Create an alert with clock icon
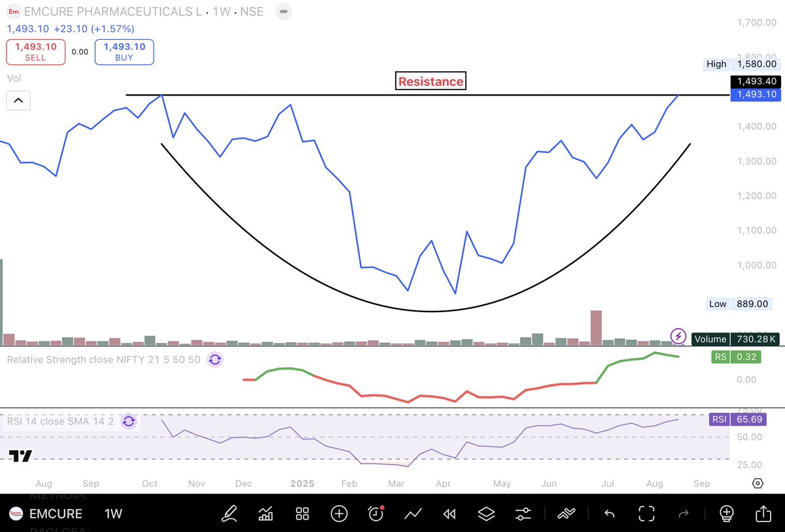The image size is (785, 532). 375,514
